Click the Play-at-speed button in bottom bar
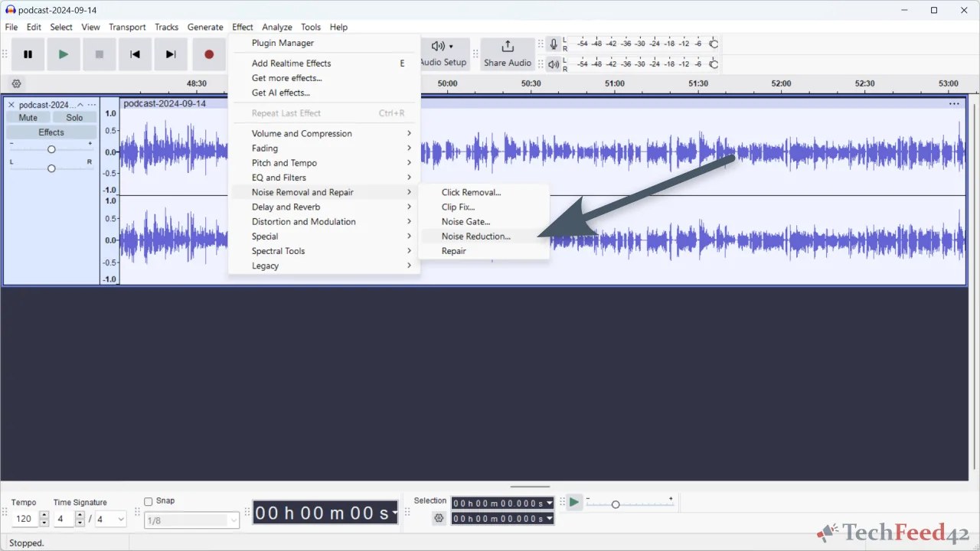The height and width of the screenshot is (551, 980). (x=574, y=503)
